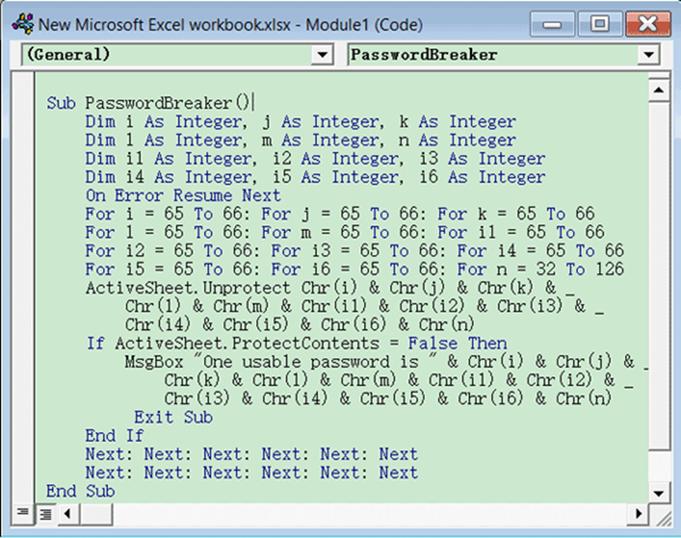681x538 pixels.
Task: Place cursor on the 'Sub PasswordBreaker()' line
Action: 150,103
